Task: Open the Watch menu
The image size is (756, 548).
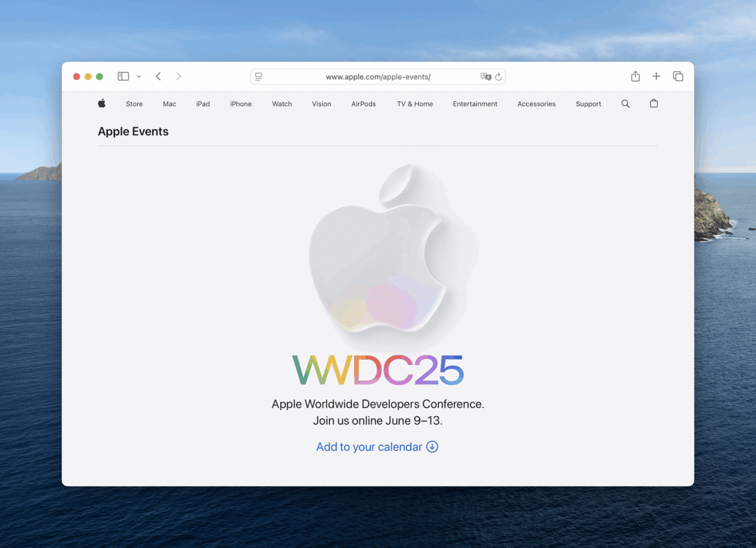Action: click(x=282, y=104)
